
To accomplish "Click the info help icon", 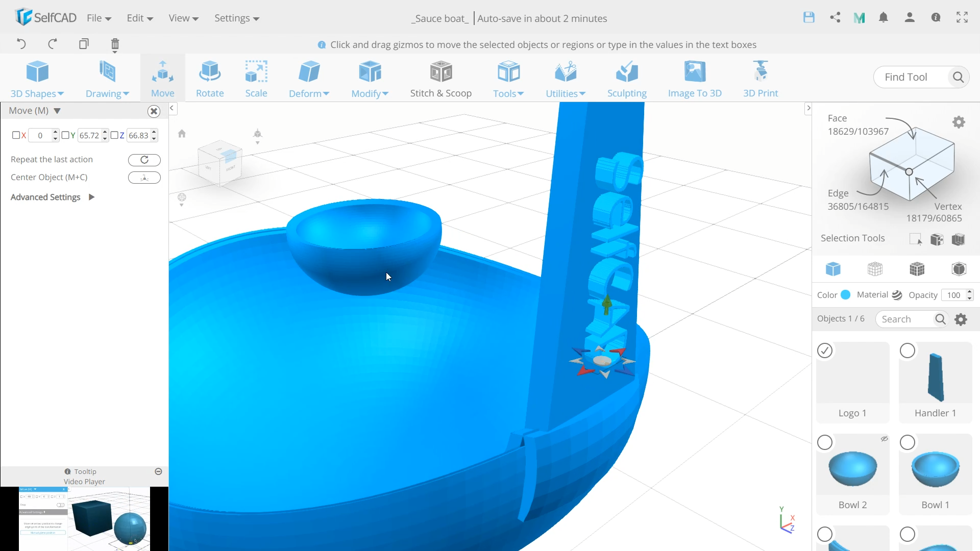I will click(x=936, y=17).
